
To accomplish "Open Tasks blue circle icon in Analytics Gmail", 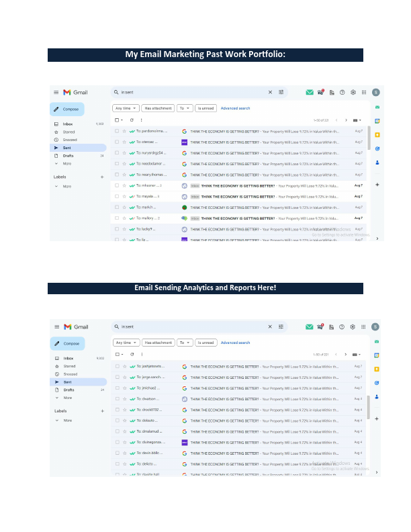I will pyautogui.click(x=376, y=383).
